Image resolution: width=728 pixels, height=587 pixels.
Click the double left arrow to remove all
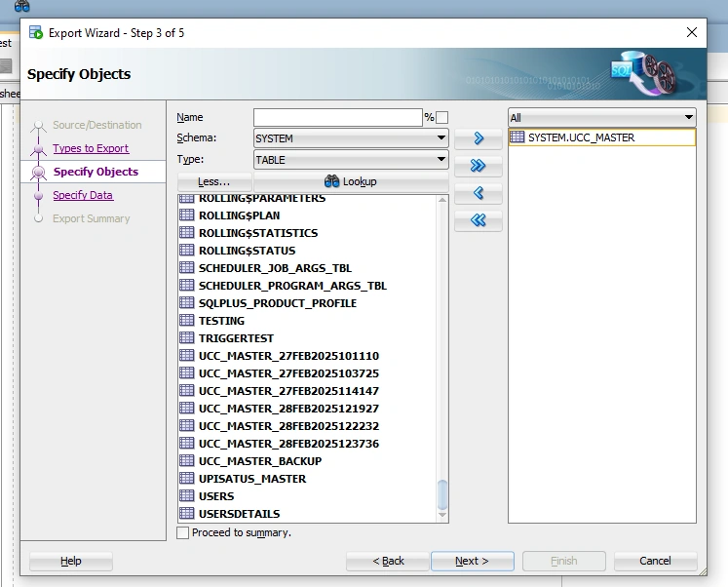point(479,220)
